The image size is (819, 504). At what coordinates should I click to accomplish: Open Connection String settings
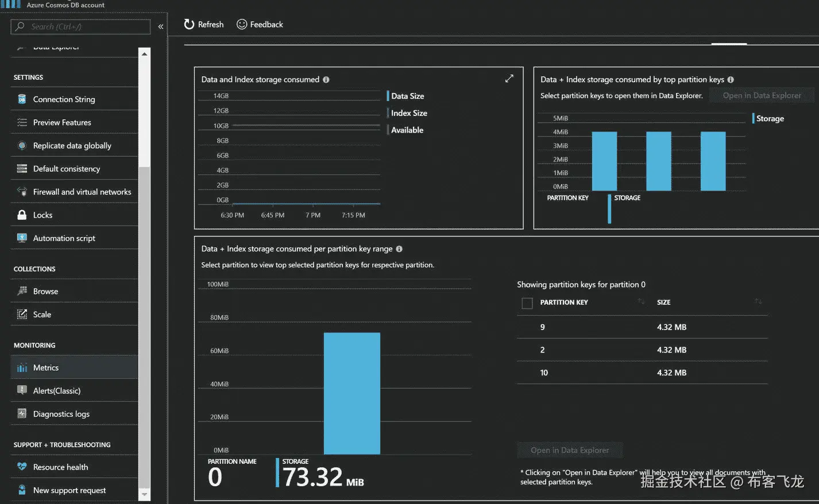tap(75, 99)
